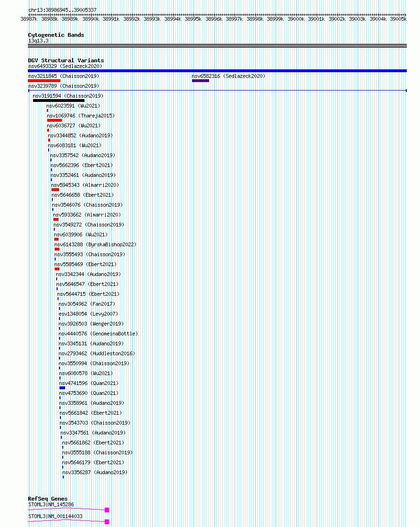
Task: Open variant nsv3344852 (Audano2019)
Action: tap(80, 136)
